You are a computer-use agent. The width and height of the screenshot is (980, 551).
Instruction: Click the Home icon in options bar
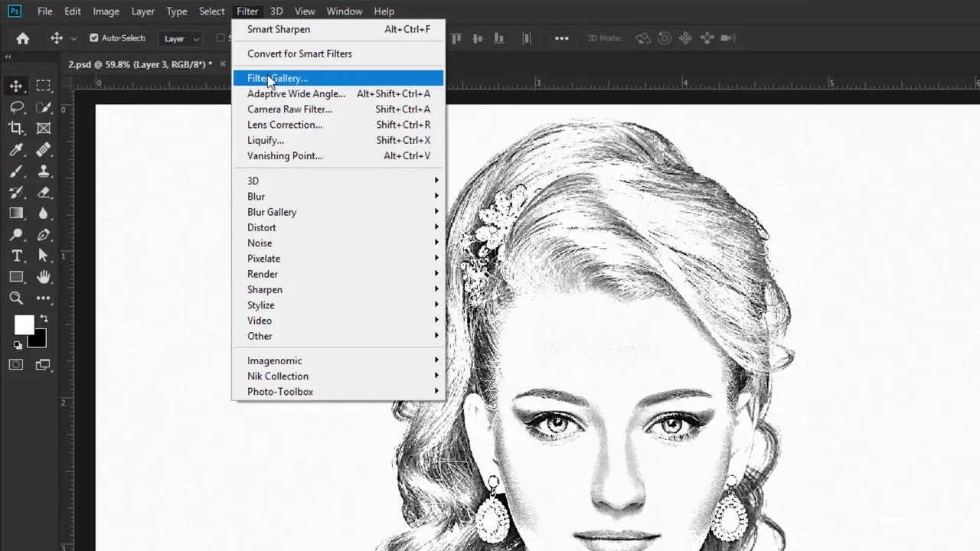[23, 38]
